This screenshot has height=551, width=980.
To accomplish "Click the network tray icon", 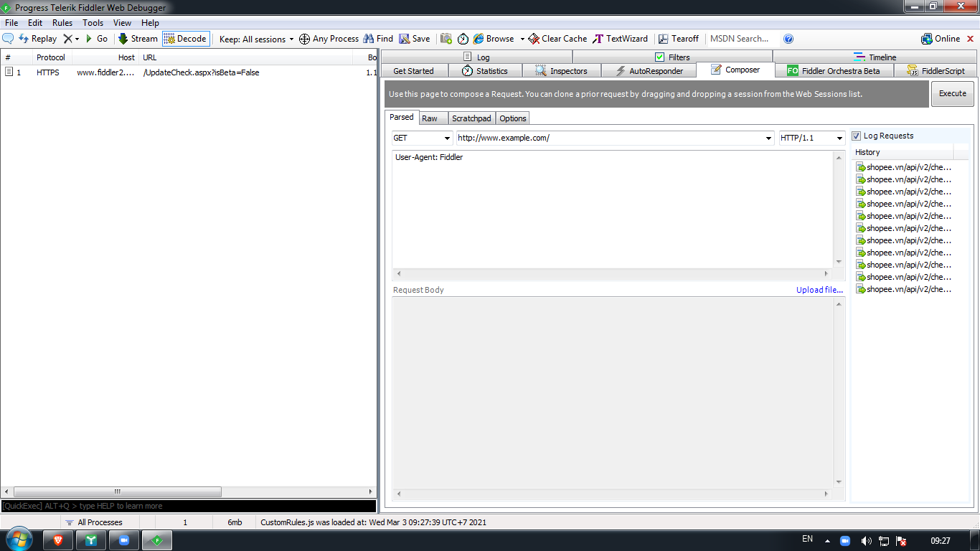I will point(884,541).
